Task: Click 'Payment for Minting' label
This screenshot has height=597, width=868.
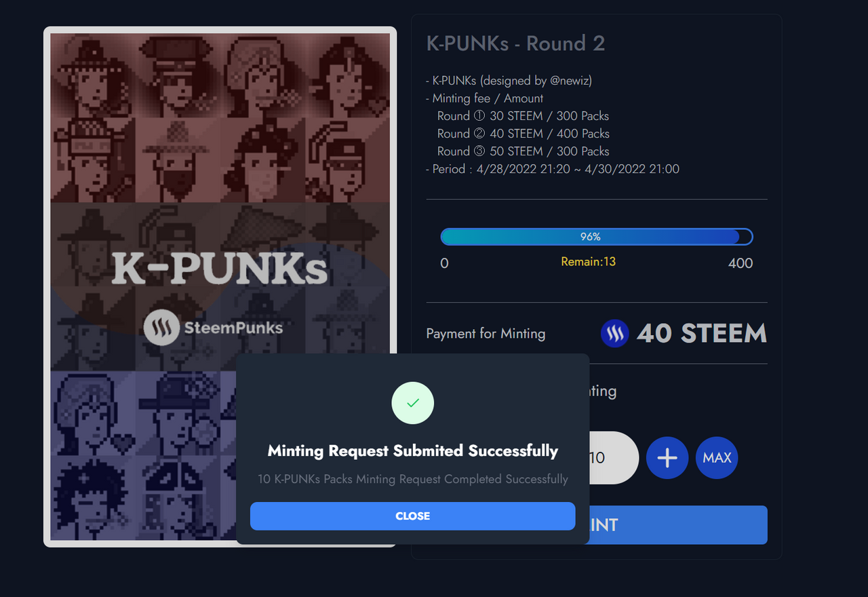Action: (486, 334)
